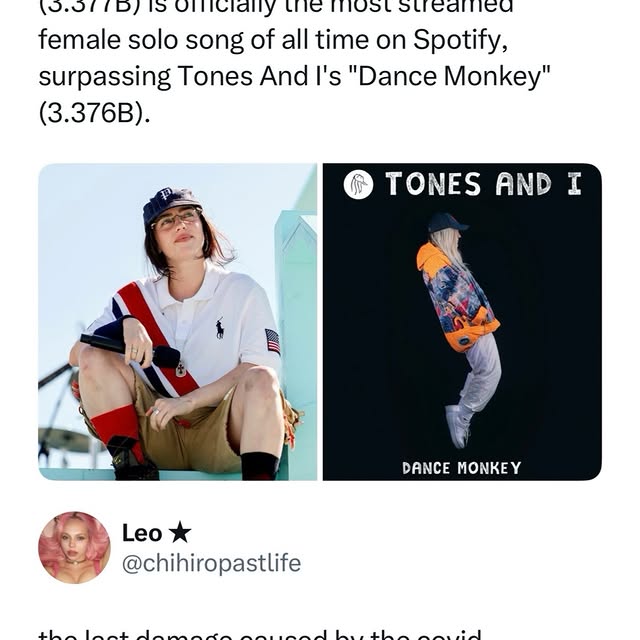Click the polo pony logo on the white shirt
The image size is (640, 640).
[219, 328]
